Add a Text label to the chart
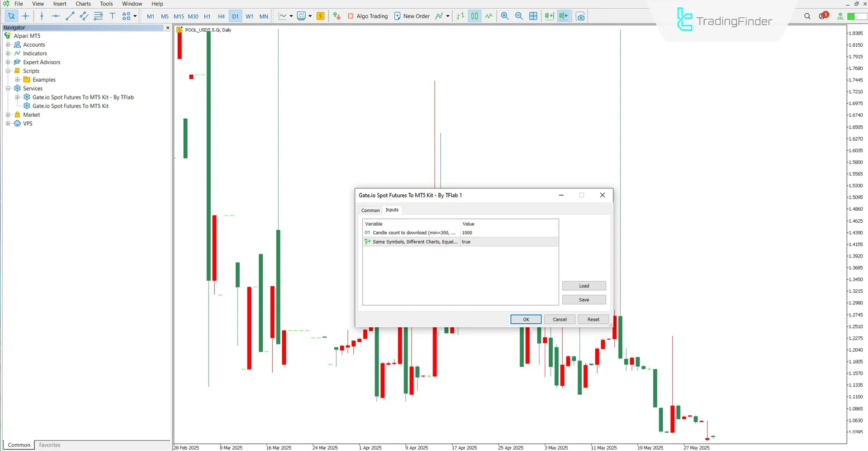 coord(113,16)
